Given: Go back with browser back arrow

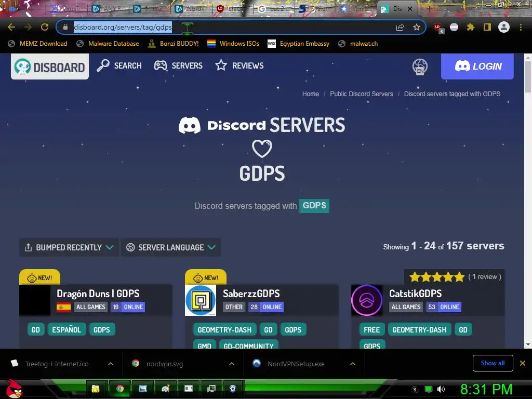Looking at the screenshot, I should click(11, 27).
